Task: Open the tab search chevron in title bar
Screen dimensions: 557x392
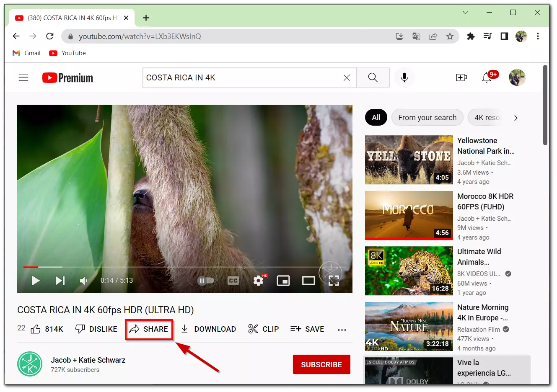Action: (x=465, y=13)
